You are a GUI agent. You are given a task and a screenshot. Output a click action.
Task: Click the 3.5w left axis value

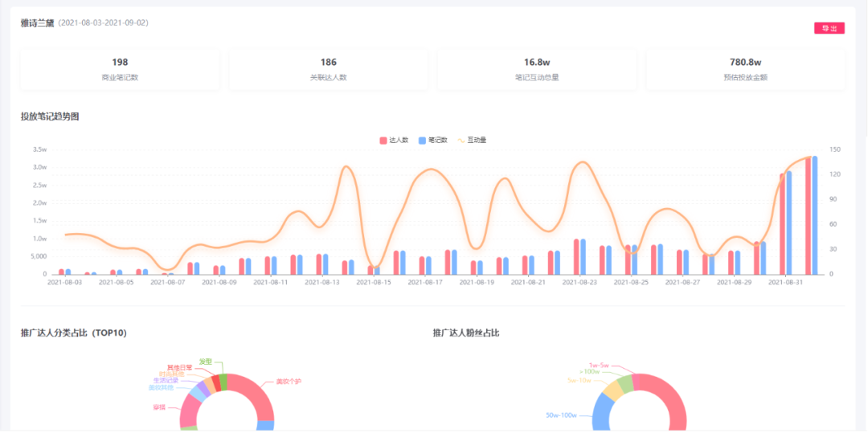40,149
